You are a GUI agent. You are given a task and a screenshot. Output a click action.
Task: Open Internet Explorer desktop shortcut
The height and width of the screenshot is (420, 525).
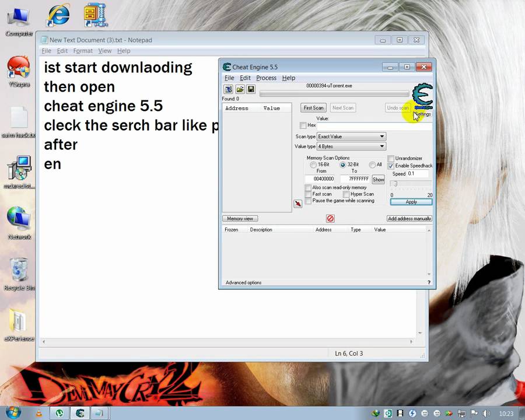tap(58, 15)
